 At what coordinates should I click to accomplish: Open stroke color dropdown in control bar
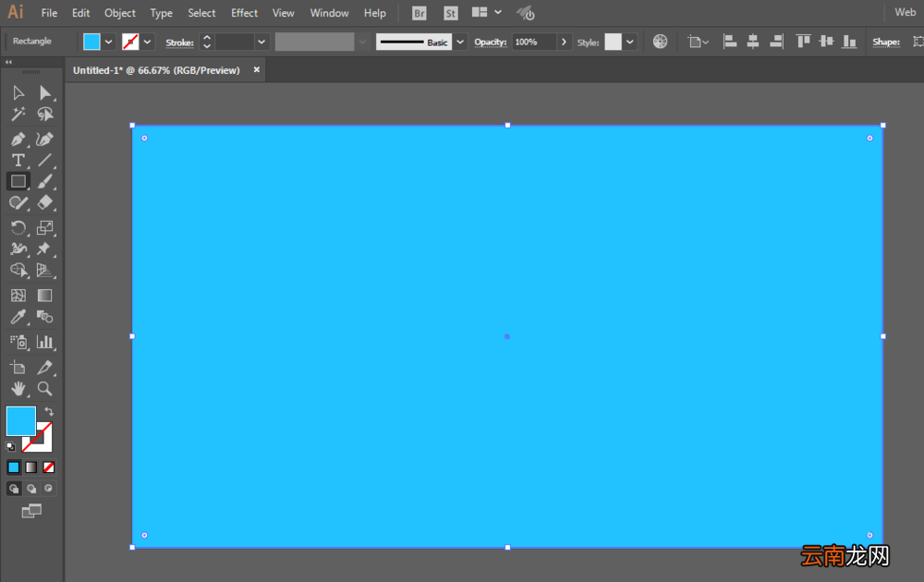point(147,42)
